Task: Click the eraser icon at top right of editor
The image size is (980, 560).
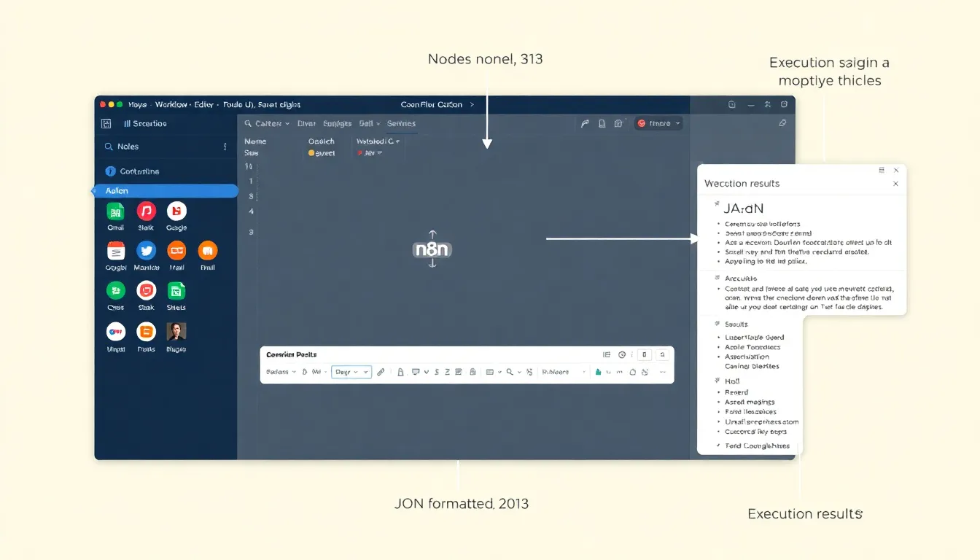Action: pyautogui.click(x=782, y=124)
